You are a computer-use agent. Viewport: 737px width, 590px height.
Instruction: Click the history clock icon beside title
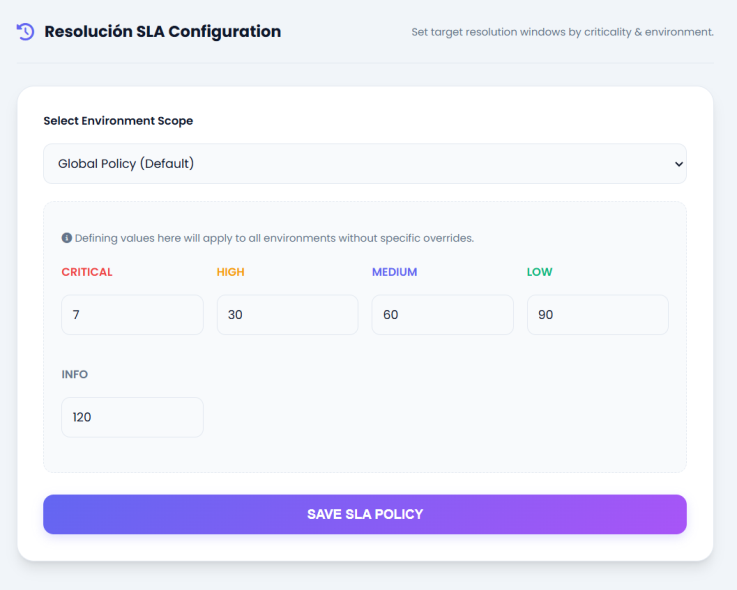[x=25, y=31]
